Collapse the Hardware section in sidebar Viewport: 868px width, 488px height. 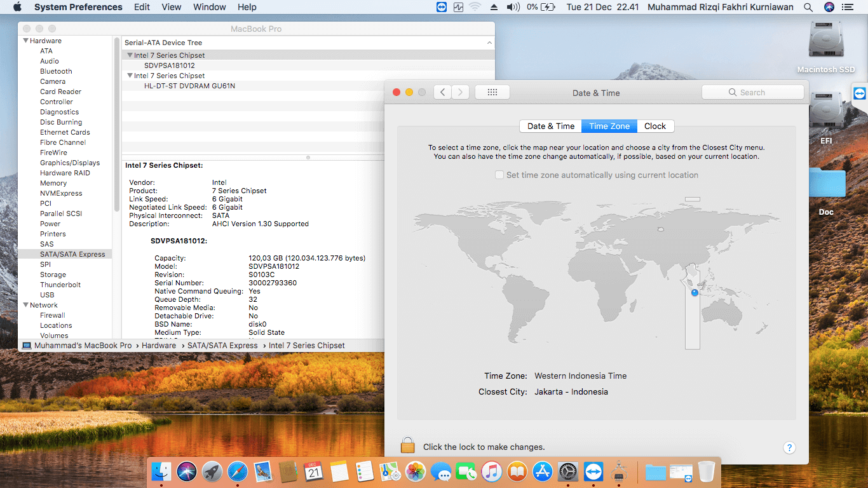pos(26,41)
